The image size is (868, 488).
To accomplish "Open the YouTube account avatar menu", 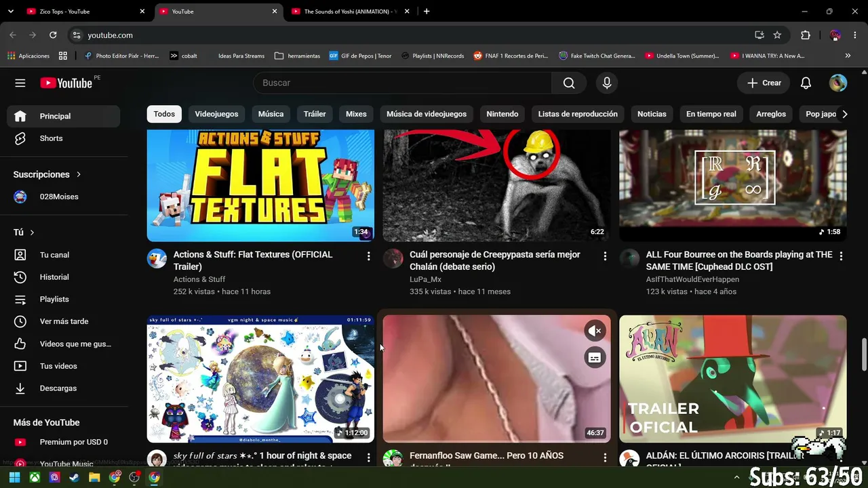I will click(838, 83).
